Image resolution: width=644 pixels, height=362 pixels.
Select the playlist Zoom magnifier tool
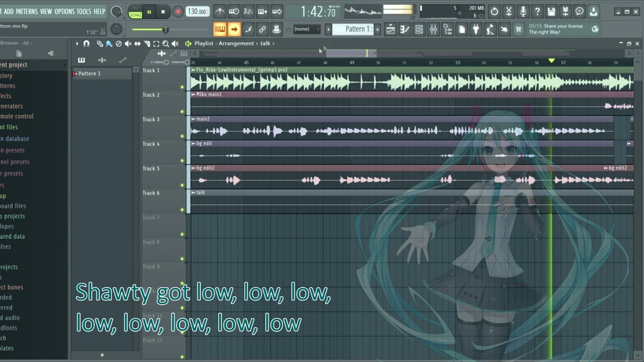166,44
